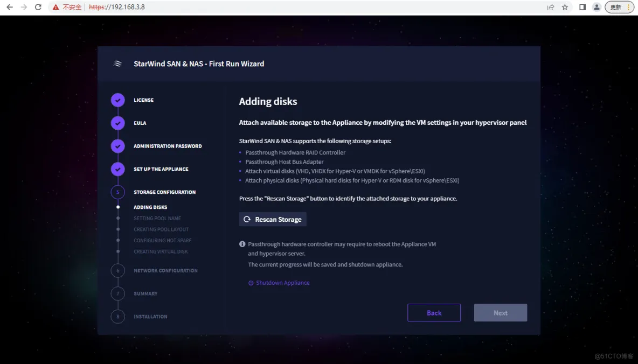Reload the page with the refresh icon

point(38,7)
